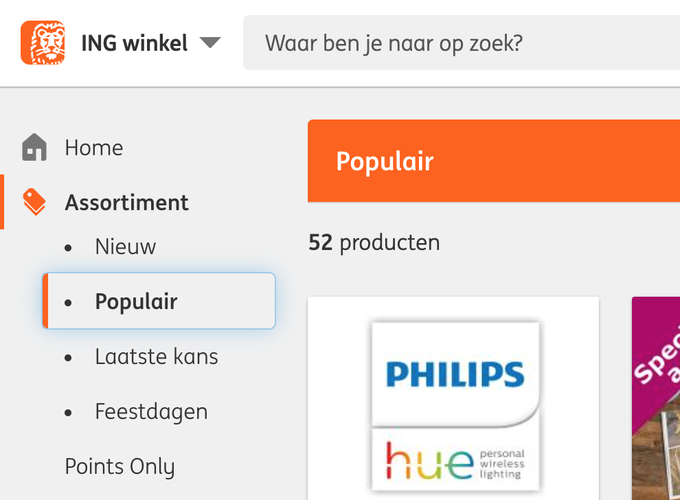Open the ING winkel dropdown arrow

coord(210,43)
